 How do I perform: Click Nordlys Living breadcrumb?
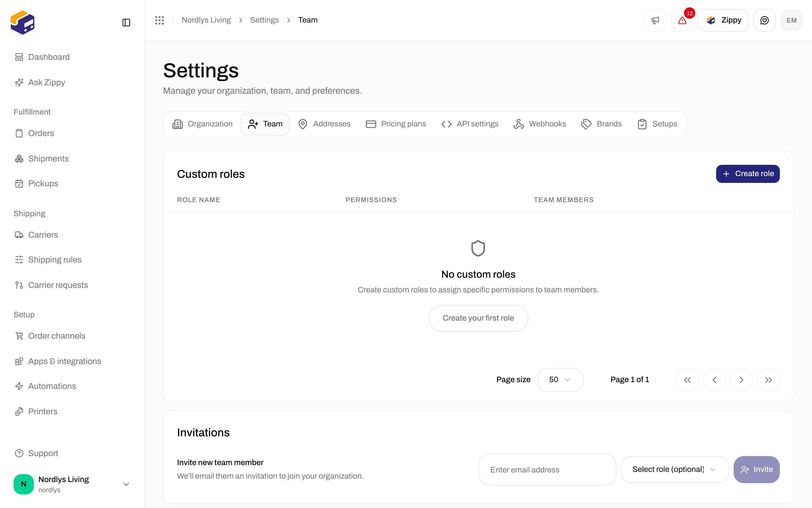pos(206,20)
